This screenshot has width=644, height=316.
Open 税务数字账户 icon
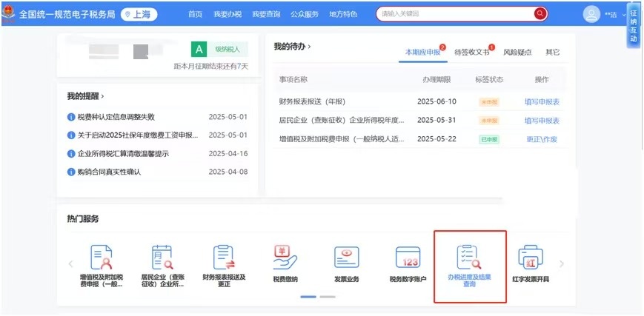coord(408,259)
